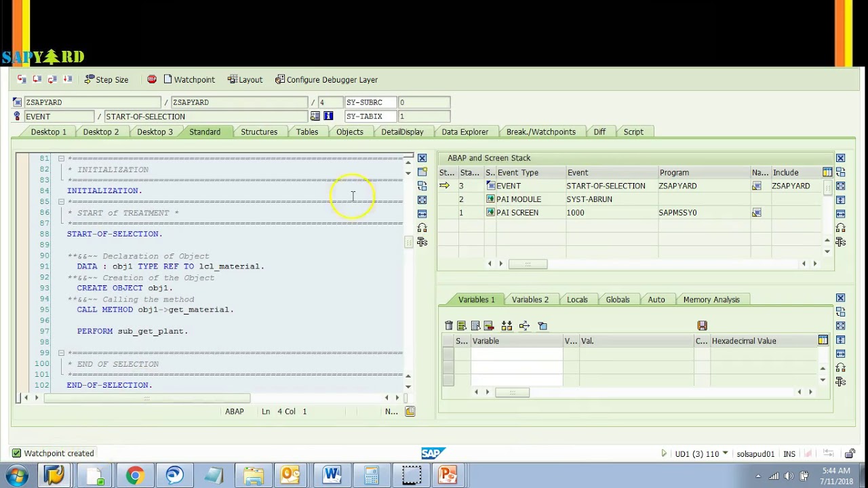The width and height of the screenshot is (868, 488).
Task: Click the navigation icon in the EVENT row
Action: [x=756, y=186]
